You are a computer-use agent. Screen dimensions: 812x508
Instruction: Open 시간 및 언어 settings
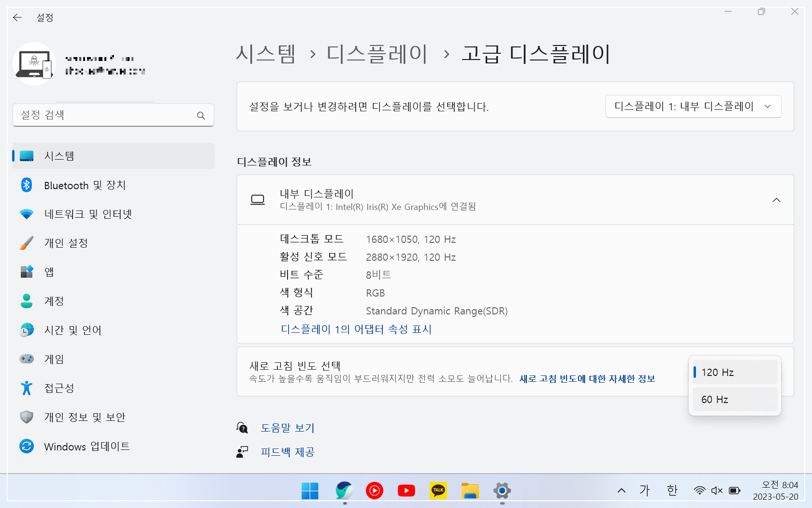tap(113, 330)
